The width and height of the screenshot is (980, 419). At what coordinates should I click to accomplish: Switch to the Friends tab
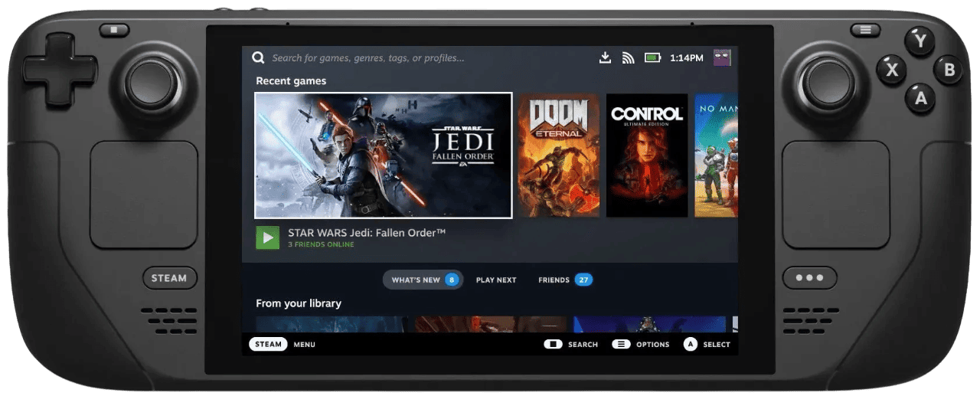click(565, 280)
